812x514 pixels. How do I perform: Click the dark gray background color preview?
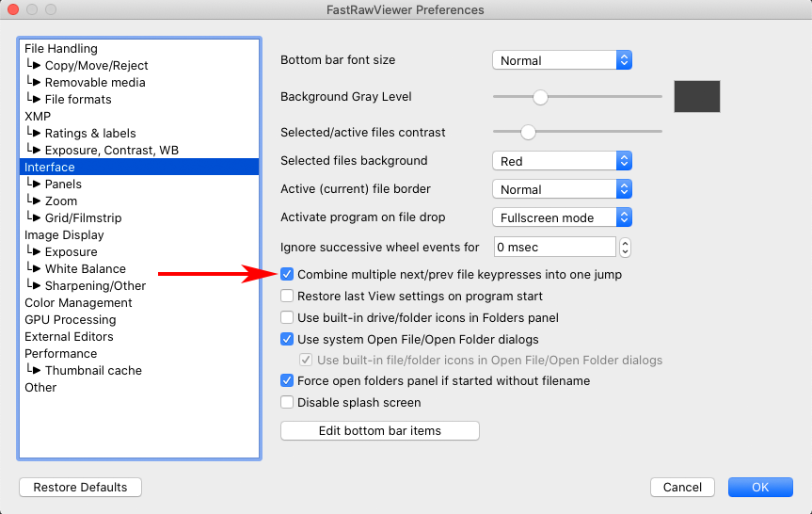coord(697,96)
